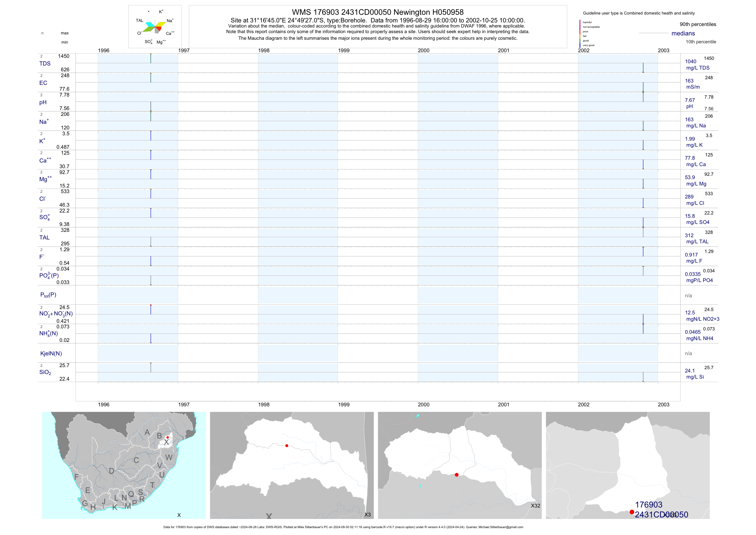The height and width of the screenshot is (535, 756).
Task: Click the EC row label
Action: [43, 83]
